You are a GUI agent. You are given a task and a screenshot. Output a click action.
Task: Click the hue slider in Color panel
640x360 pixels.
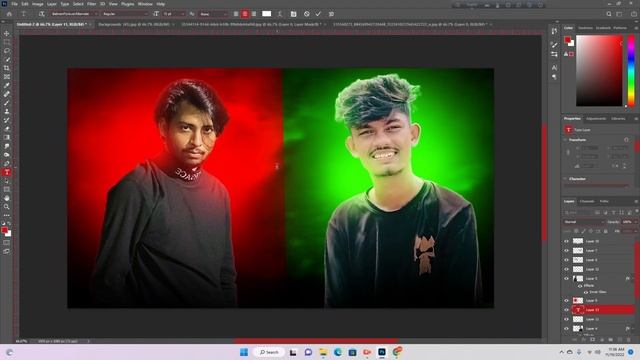point(631,71)
